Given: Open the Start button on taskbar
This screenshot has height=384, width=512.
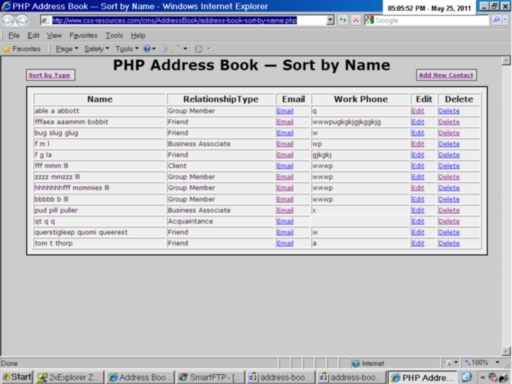Looking at the screenshot, I should coord(17,377).
